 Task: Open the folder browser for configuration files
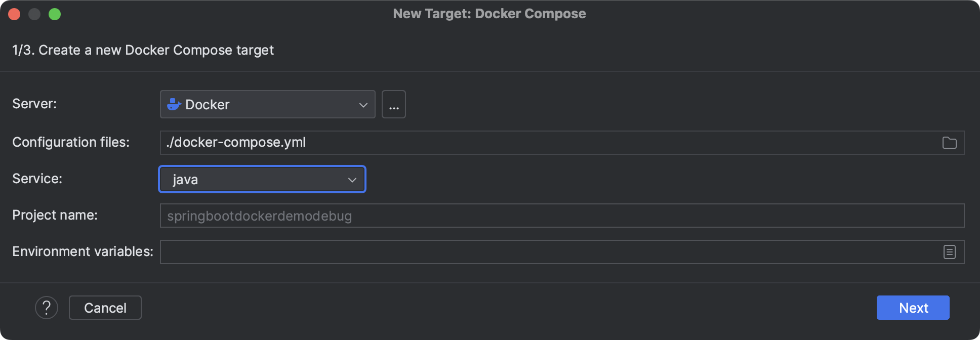click(x=949, y=143)
